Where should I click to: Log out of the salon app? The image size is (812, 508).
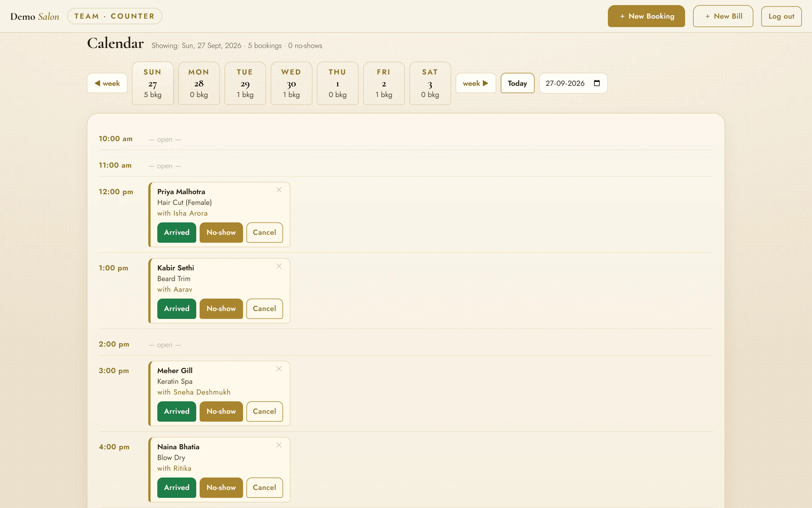pyautogui.click(x=781, y=16)
